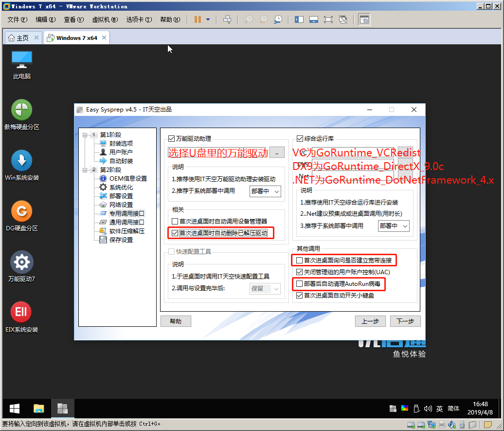Image resolution: width=504 pixels, height=431 pixels.
Task: Click 帮助 button in Easy Sysprep
Action: tap(176, 321)
